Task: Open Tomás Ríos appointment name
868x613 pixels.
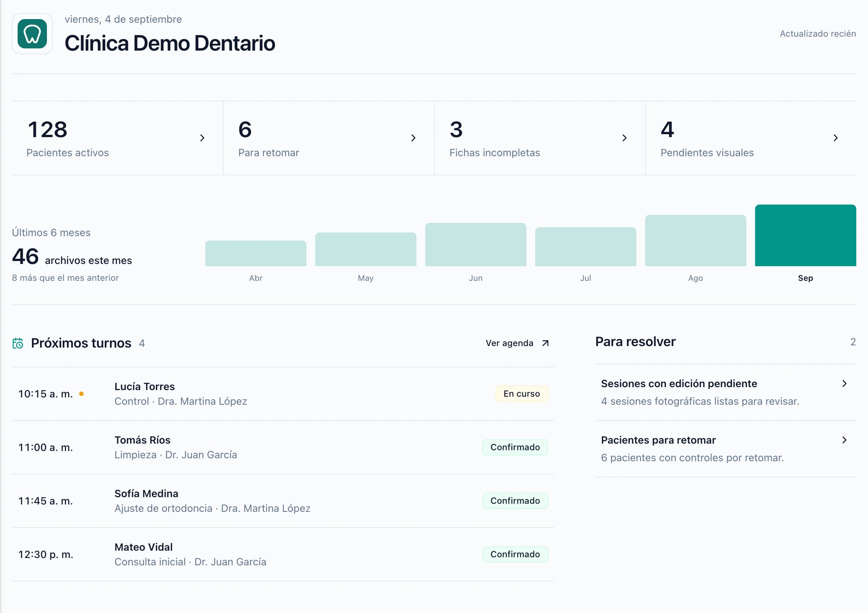Action: 143,440
